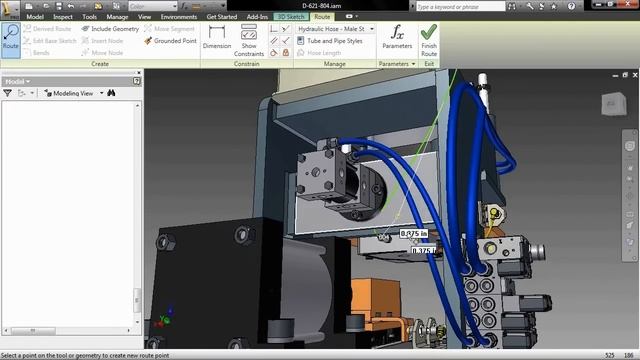Open fx Parameters dialog
This screenshot has width=640, height=360.
[397, 37]
